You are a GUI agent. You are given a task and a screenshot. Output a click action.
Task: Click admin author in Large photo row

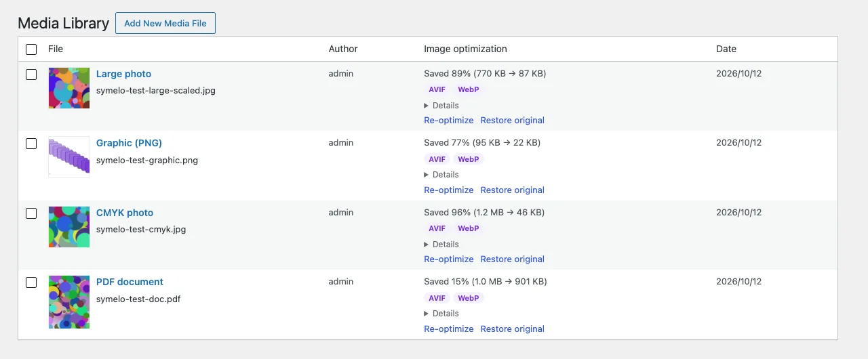(341, 74)
